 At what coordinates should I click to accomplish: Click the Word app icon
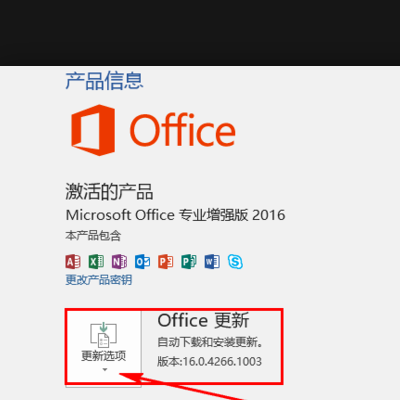tap(212, 262)
